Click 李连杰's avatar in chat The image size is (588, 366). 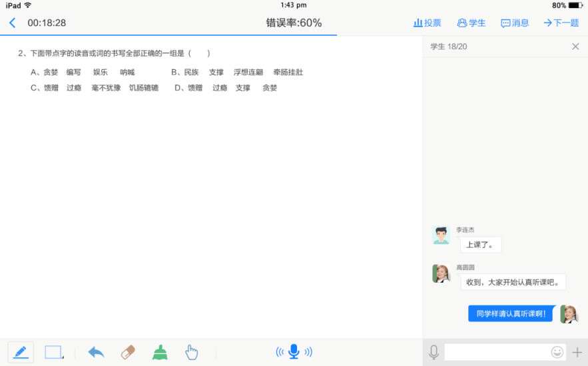pos(441,236)
